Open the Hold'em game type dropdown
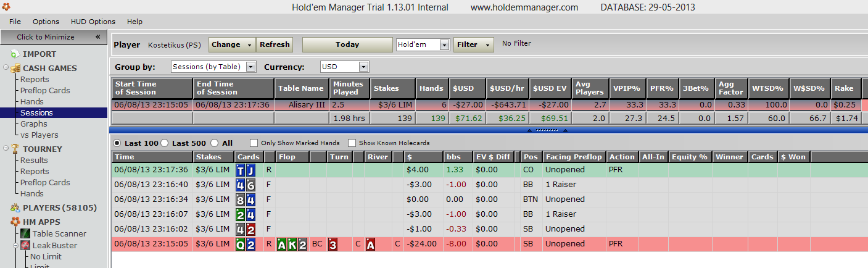This screenshot has width=868, height=268. click(x=444, y=44)
